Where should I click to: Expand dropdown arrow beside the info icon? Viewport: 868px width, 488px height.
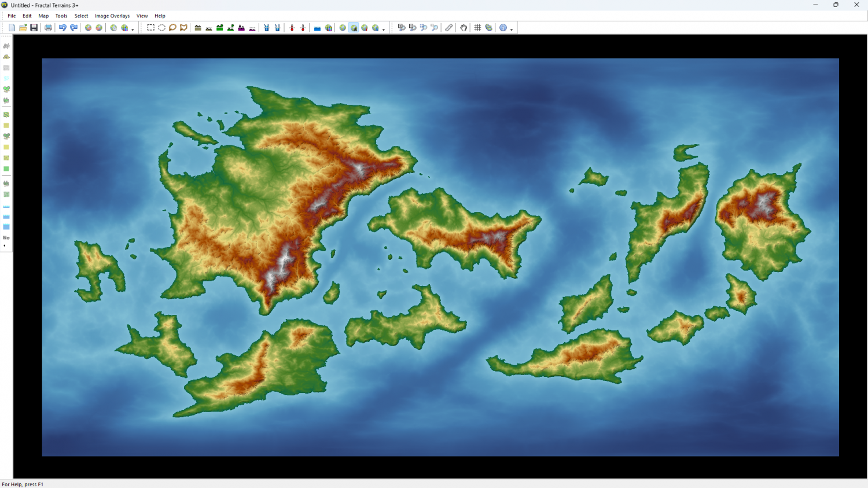click(512, 30)
